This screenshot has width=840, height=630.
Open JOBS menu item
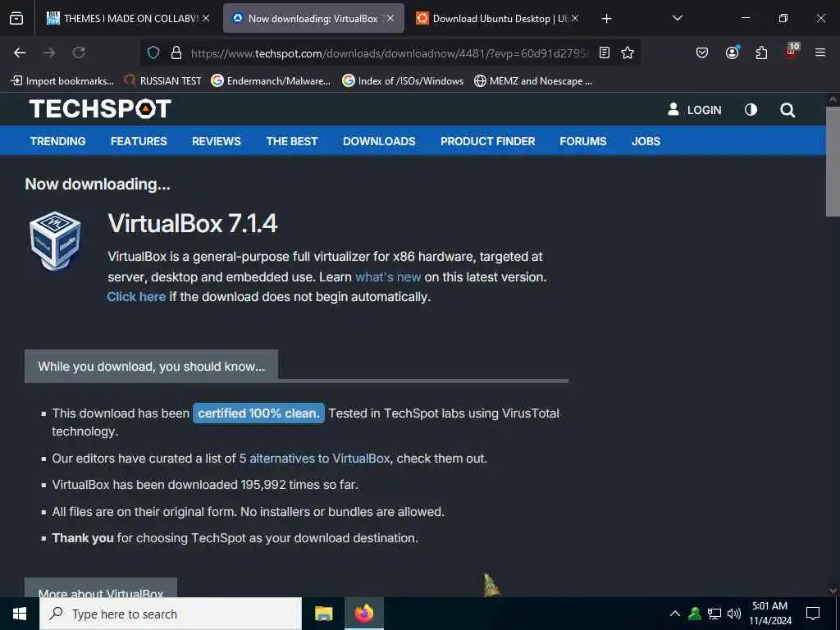pyautogui.click(x=646, y=141)
